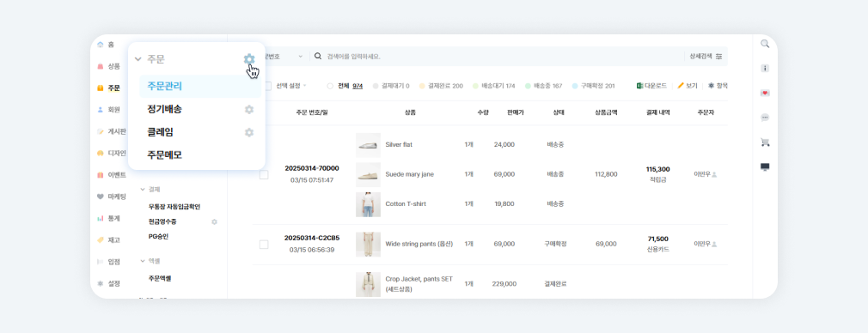Select the 배송중 167 status filter
Screen dimensions: 868x333
[544, 87]
